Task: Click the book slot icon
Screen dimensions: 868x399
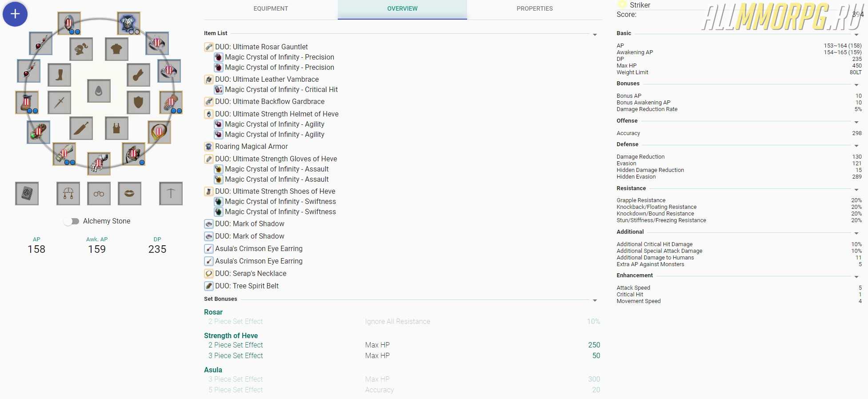Action: (x=27, y=193)
